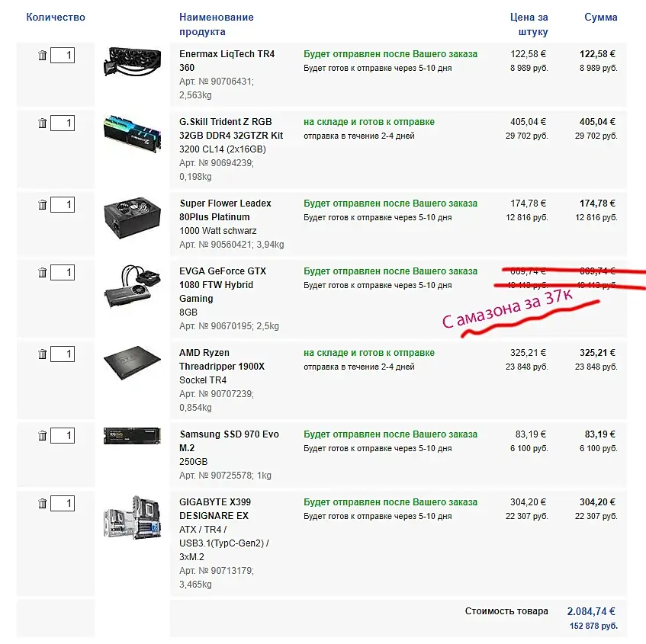Remove GIGABYTE X399 DESIGNARE EX trash icon

tap(43, 504)
